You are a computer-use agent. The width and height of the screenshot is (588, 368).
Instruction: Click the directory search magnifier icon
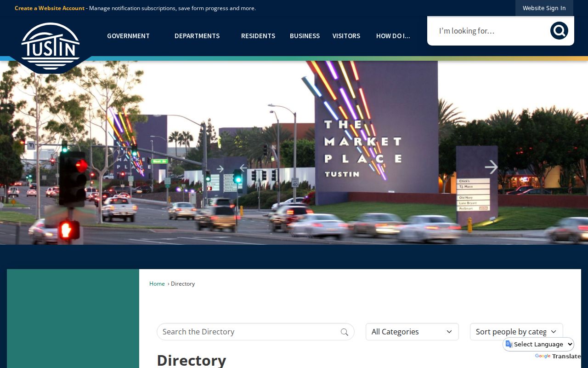tap(345, 332)
